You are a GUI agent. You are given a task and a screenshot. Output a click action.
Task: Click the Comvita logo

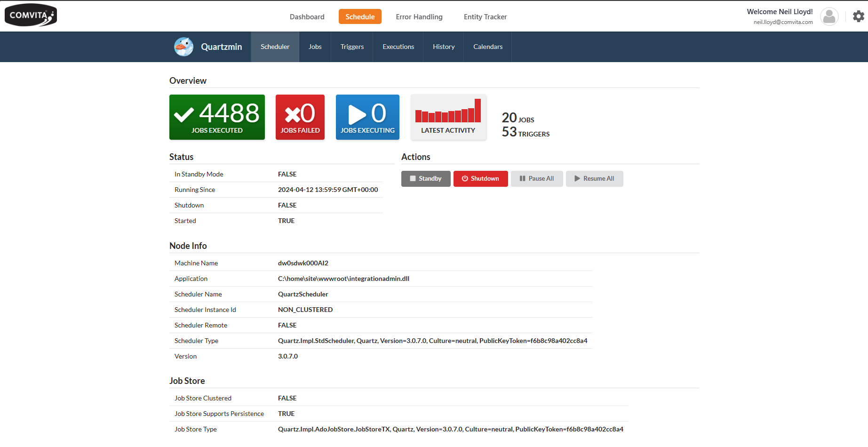(31, 15)
